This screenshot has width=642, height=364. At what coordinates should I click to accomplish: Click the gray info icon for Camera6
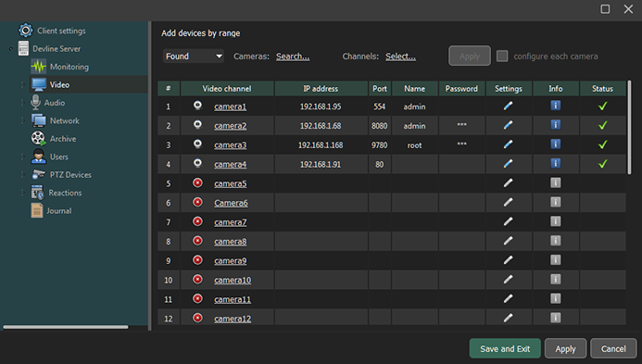(x=555, y=202)
